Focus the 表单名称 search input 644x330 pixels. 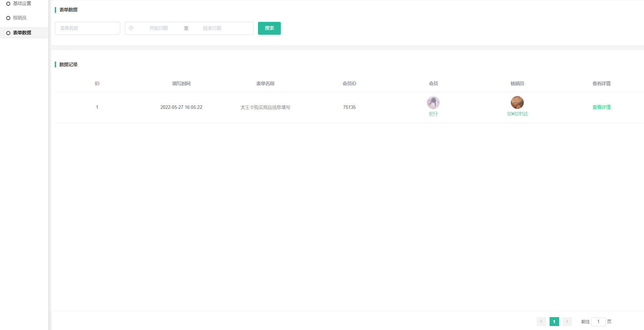pyautogui.click(x=87, y=28)
